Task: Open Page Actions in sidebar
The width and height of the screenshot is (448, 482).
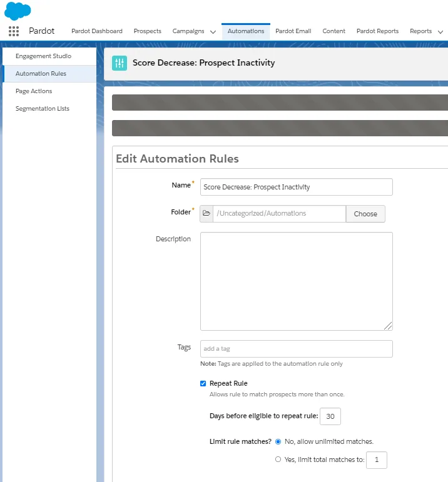Action: 49,91
